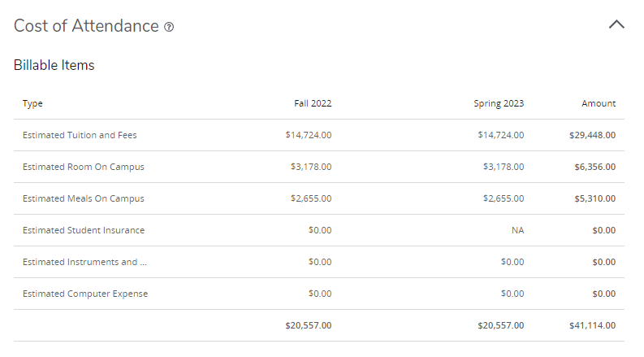Click the Cost of Attendance heading
This screenshot has height=357, width=644.
86,26
